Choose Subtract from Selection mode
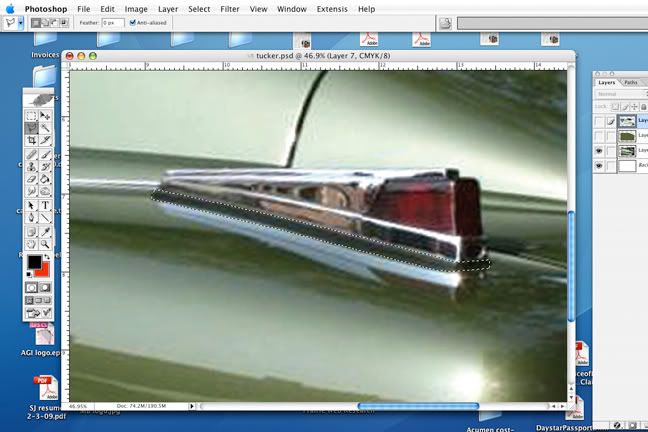This screenshot has height=432, width=648. (55, 23)
